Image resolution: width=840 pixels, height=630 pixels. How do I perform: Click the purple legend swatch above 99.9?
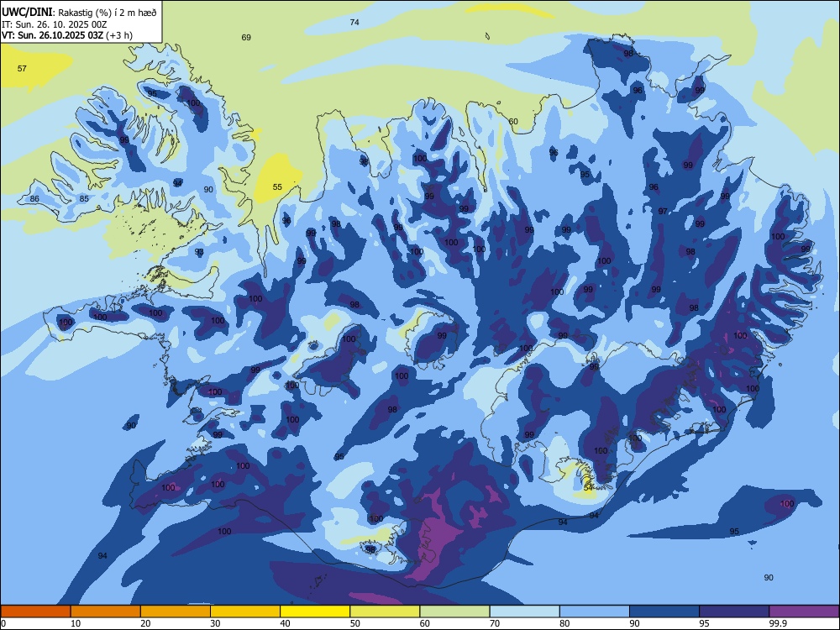coord(804,612)
